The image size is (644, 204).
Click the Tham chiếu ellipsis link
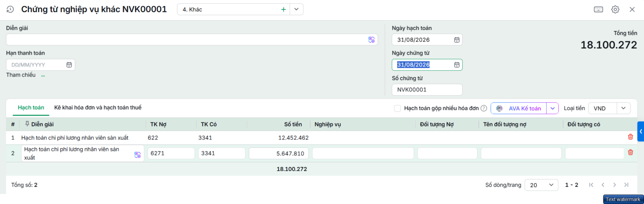(43, 75)
